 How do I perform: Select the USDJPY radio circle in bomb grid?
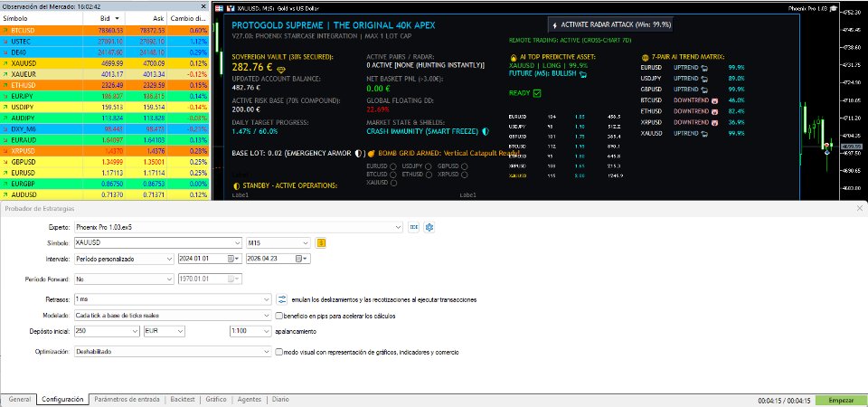coord(429,166)
